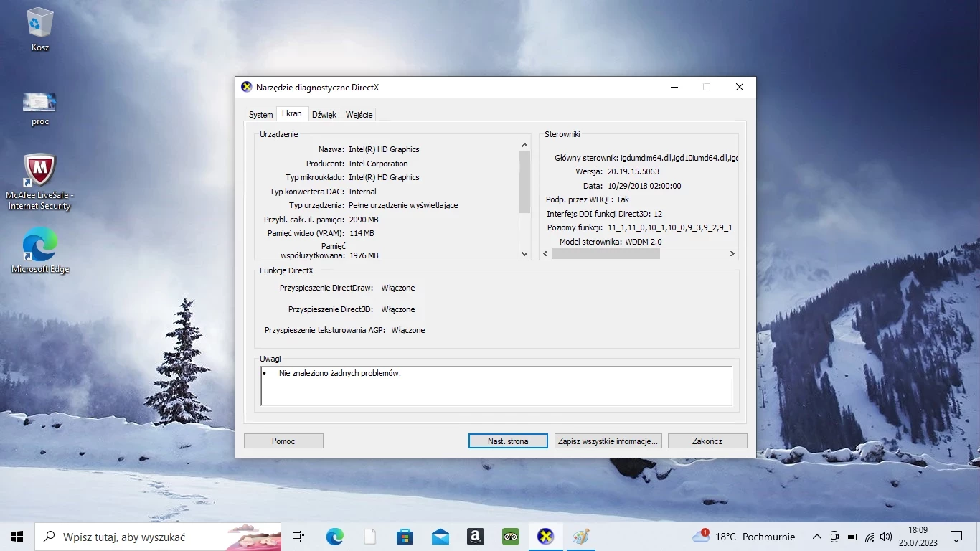Open weather widget showing 18°C Pochmurnie
980x551 pixels.
pos(743,537)
